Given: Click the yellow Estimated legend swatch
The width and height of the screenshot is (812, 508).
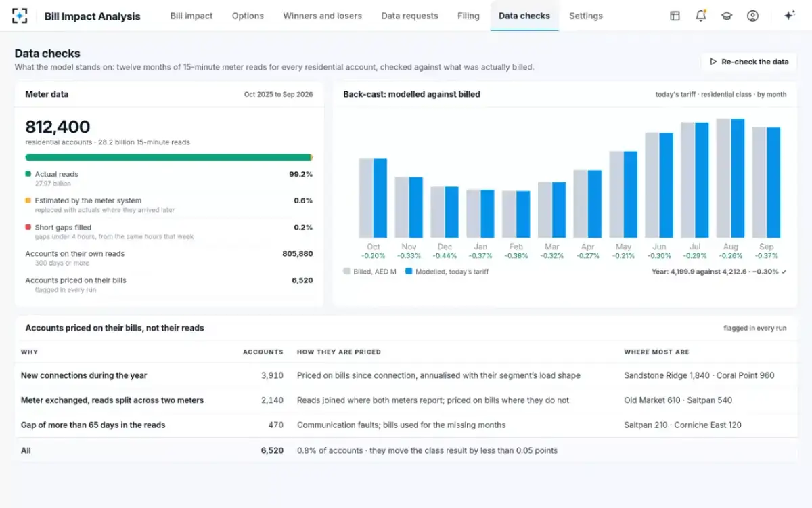Looking at the screenshot, I should (x=28, y=200).
